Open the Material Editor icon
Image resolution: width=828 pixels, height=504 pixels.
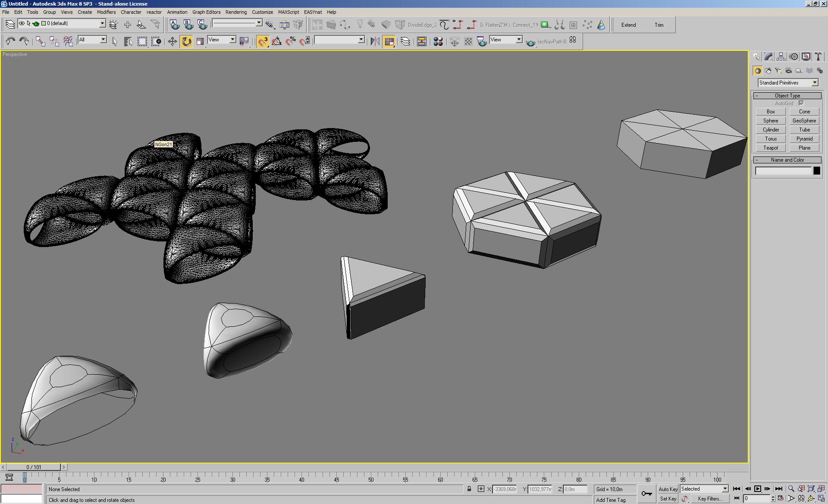[x=438, y=41]
